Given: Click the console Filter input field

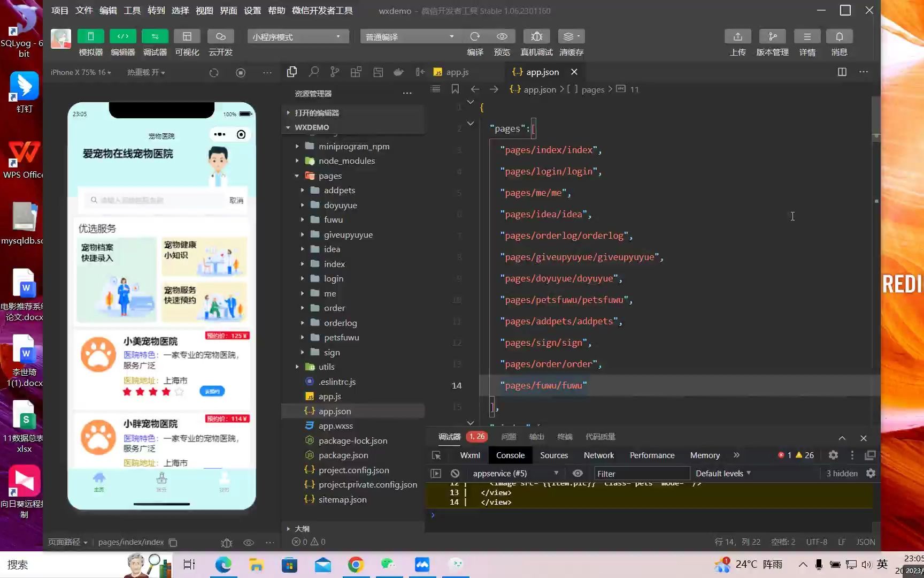Looking at the screenshot, I should [x=642, y=474].
